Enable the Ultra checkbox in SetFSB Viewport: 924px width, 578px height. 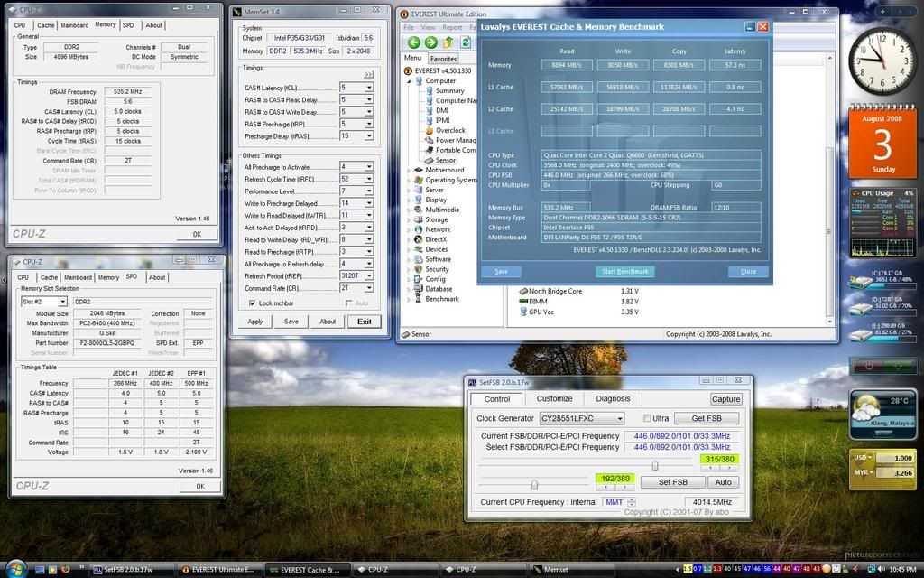point(647,418)
